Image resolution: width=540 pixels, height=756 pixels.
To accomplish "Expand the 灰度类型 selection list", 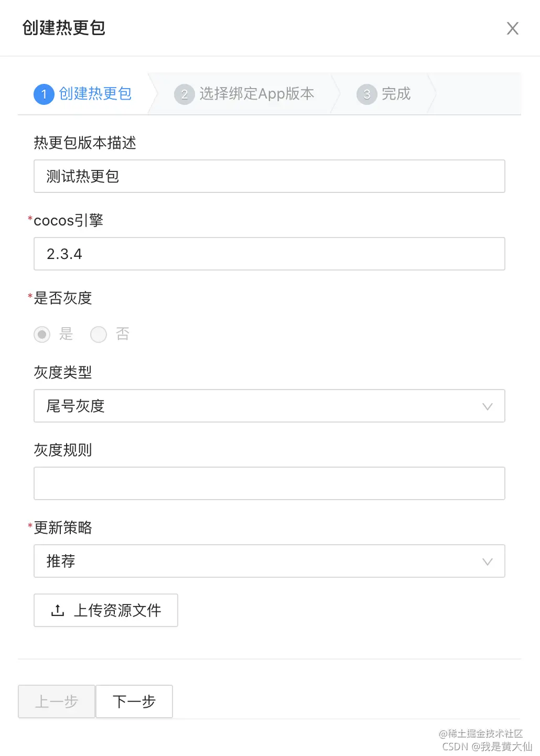I will point(269,406).
